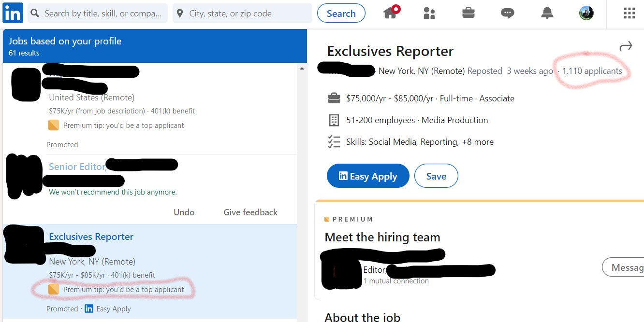Click the 1,110 applicants text

click(x=592, y=71)
